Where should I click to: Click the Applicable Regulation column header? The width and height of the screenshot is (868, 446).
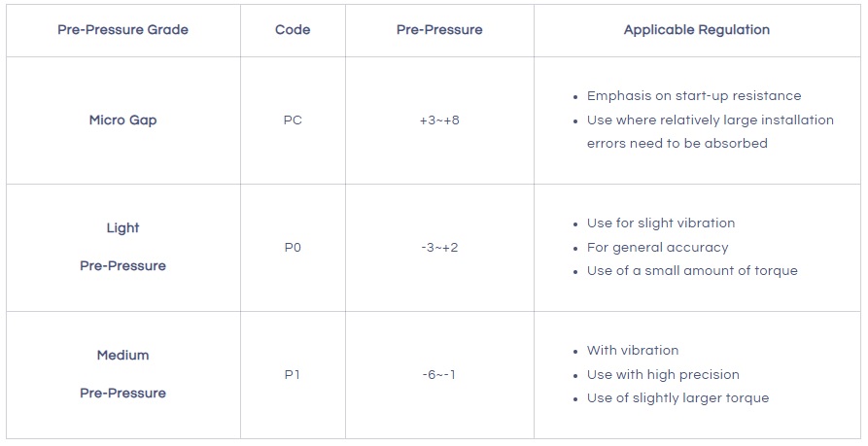(696, 29)
